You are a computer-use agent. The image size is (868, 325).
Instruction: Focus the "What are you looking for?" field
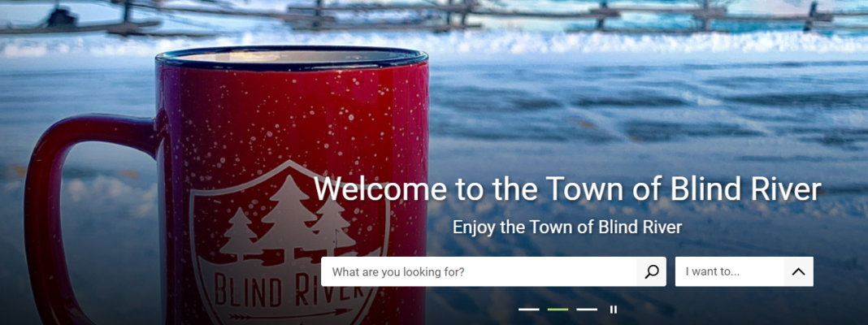(x=479, y=271)
